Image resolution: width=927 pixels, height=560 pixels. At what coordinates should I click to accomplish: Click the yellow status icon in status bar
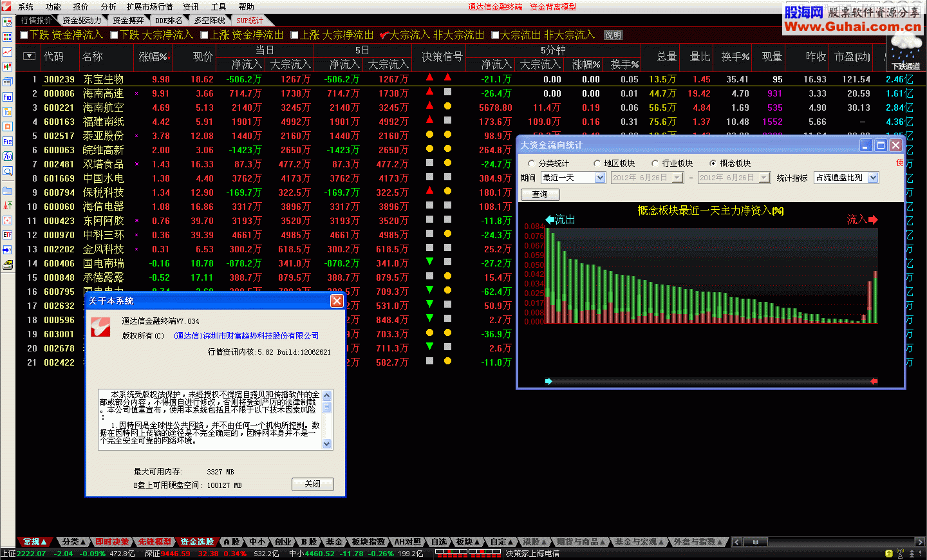coord(889,554)
